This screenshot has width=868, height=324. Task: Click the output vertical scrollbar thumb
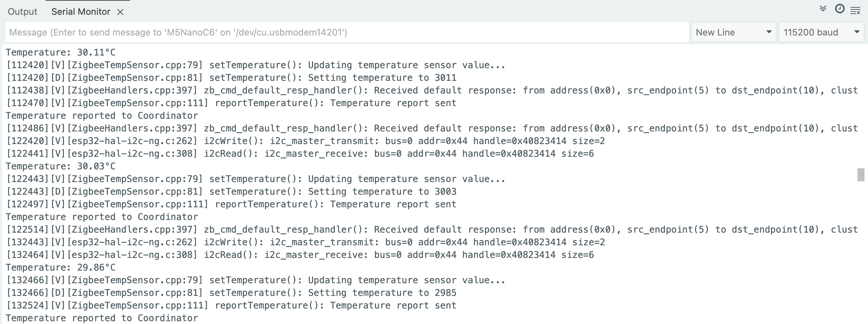(x=861, y=175)
